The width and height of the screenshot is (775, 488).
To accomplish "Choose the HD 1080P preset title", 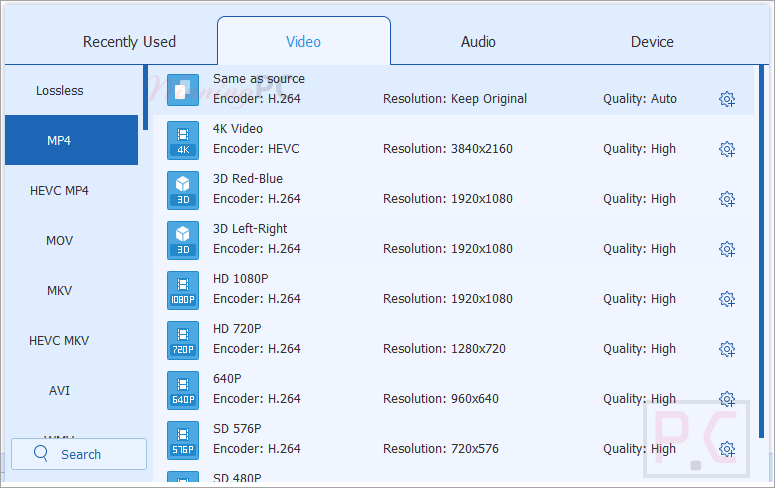I will pos(241,278).
